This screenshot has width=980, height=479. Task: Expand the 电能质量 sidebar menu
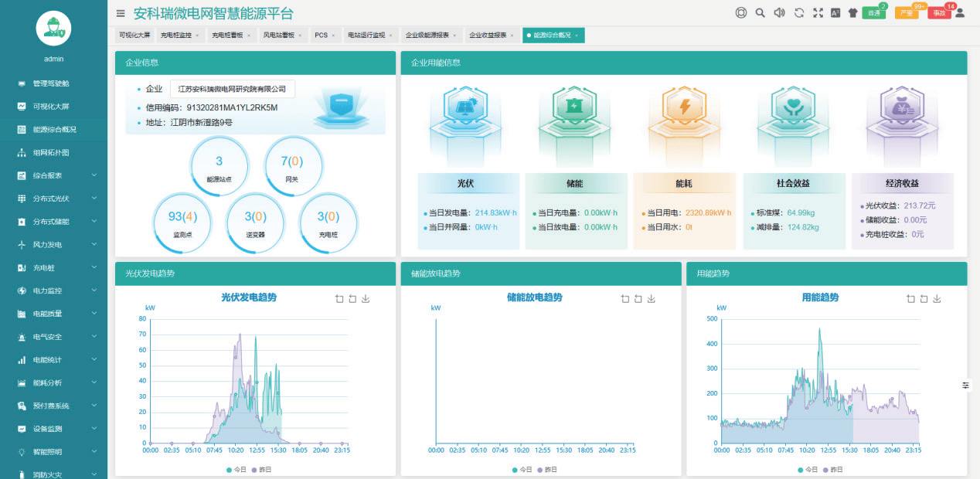53,314
